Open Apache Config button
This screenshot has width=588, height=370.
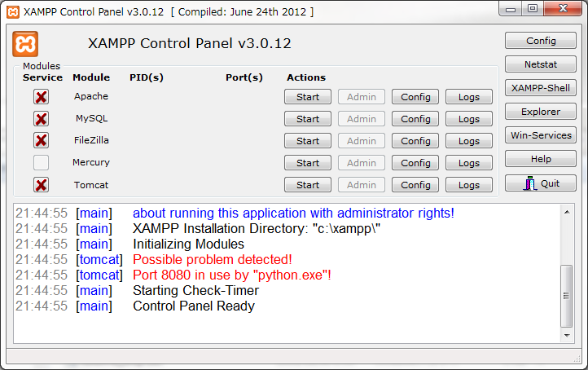415,97
